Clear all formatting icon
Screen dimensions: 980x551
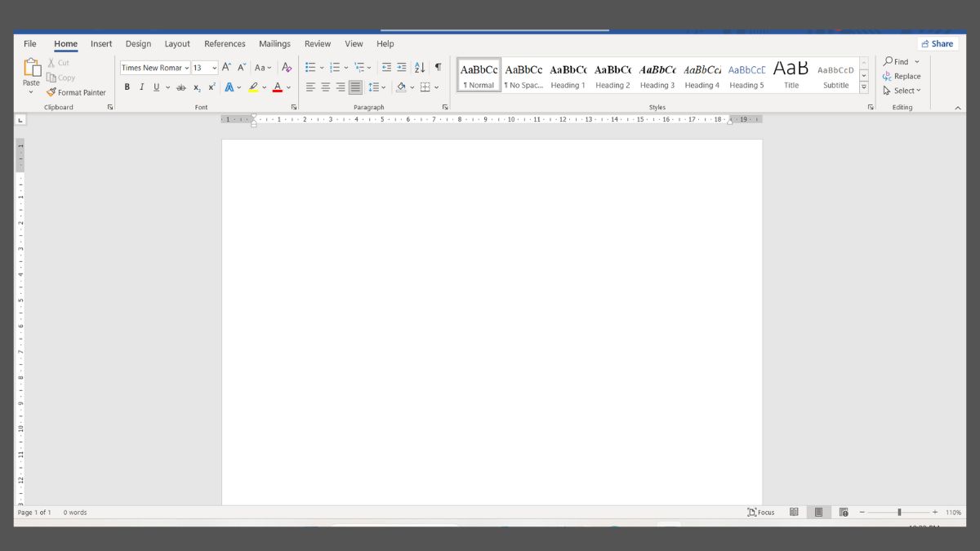[287, 68]
